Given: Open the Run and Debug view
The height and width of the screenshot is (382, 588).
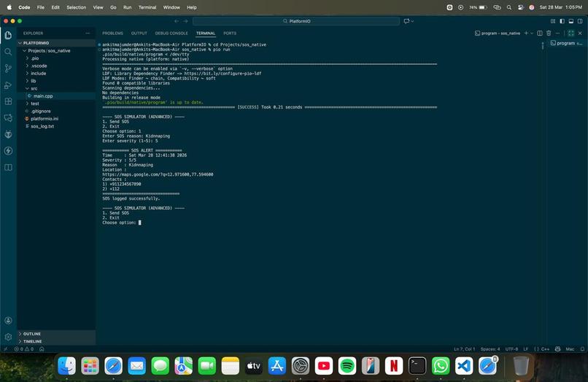Looking at the screenshot, I should click(x=8, y=85).
